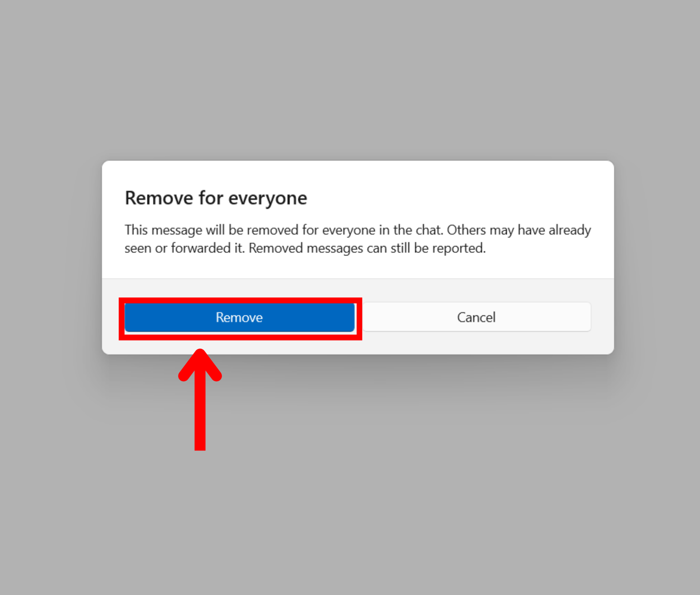700x595 pixels.
Task: Click the "seen or forwarded it" phrase
Action: [184, 248]
